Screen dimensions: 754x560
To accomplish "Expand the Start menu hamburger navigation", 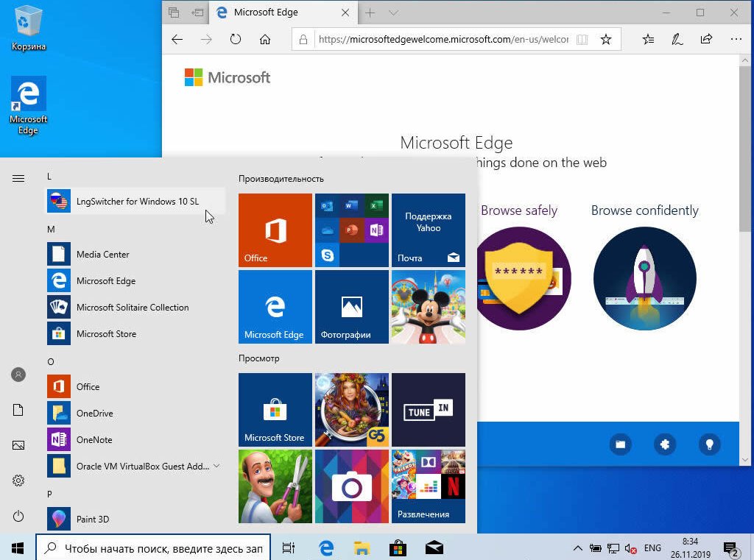I will click(18, 178).
